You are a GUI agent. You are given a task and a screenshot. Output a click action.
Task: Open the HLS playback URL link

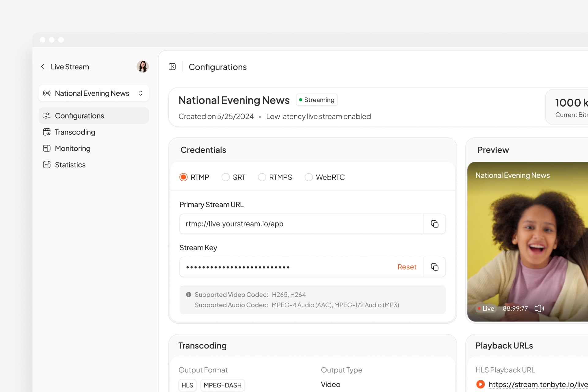538,384
